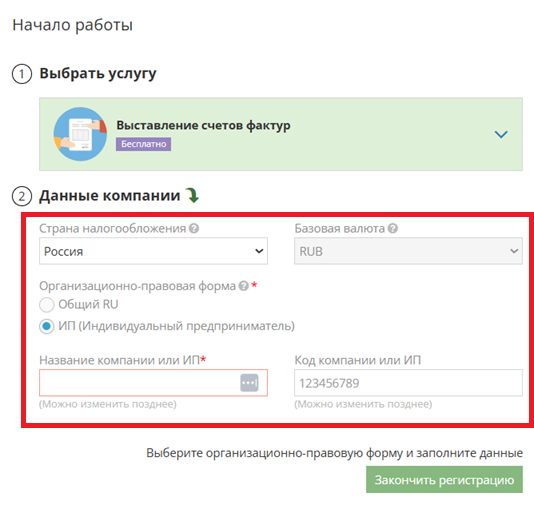
Task: Focus the Название компании или ИП field
Action: coord(153,383)
